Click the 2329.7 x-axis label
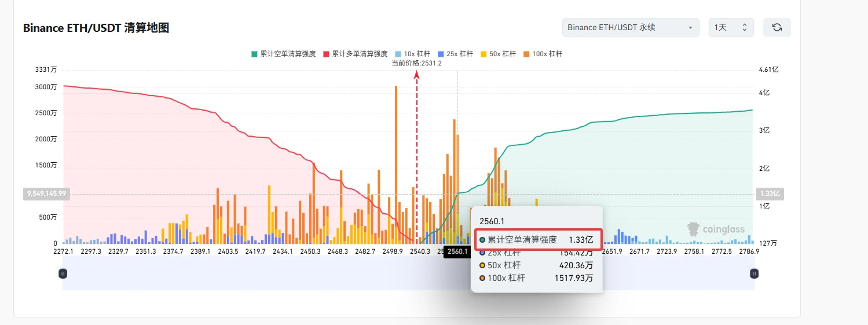Image resolution: width=868 pixels, height=325 pixels. point(118,251)
